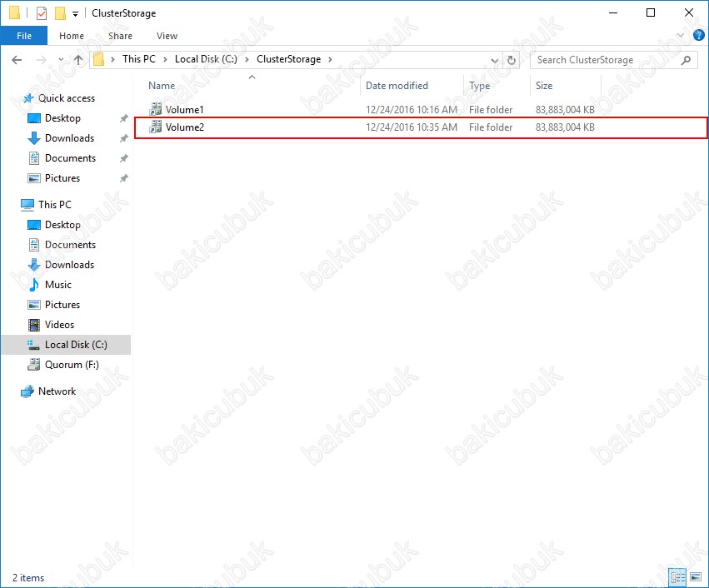
Task: Click the window folder icon in title bar
Action: [x=14, y=12]
